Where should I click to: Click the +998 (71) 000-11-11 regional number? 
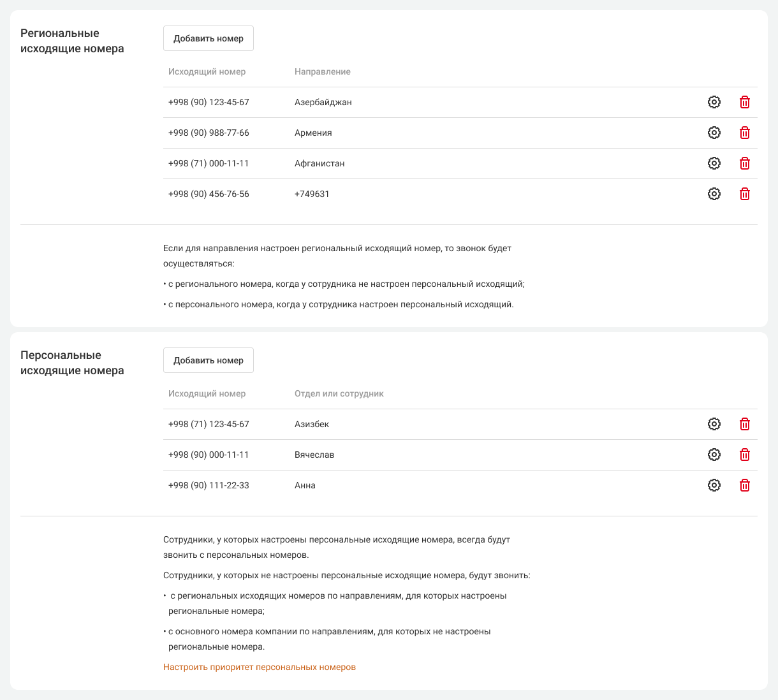point(209,163)
